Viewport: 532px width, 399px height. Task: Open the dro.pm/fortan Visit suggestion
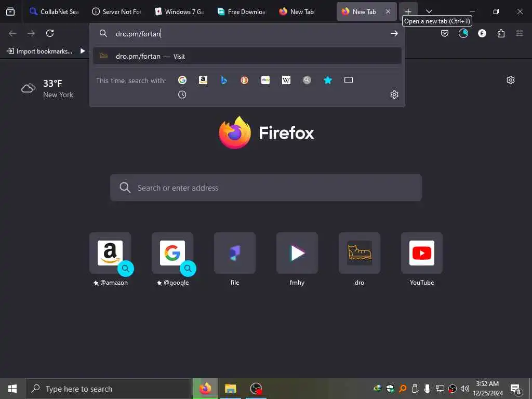point(247,56)
